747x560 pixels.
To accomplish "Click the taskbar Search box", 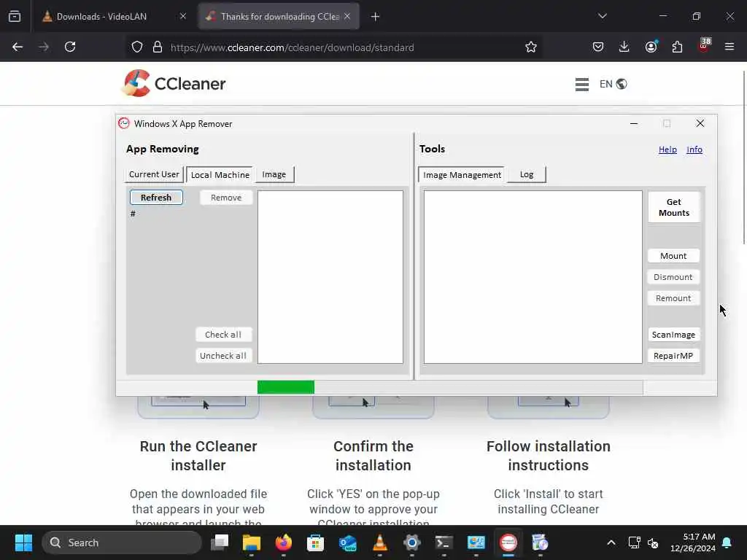I will click(x=122, y=542).
